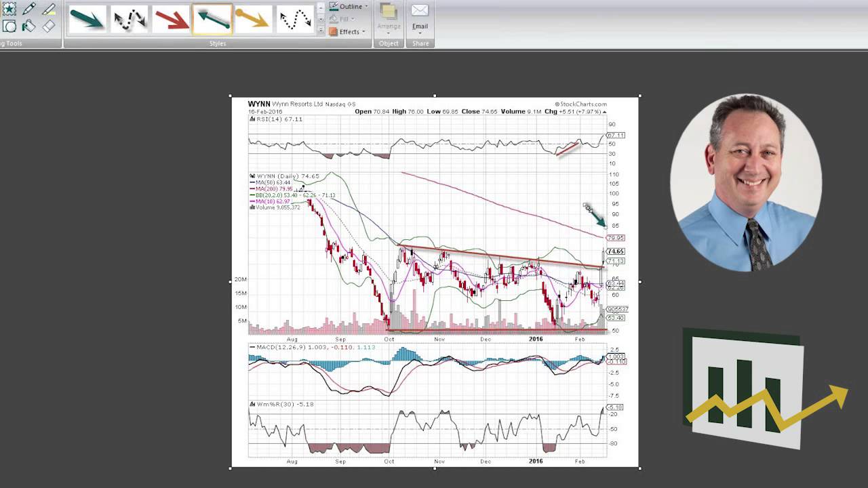The image size is (868, 488).
Task: Open the Email dropdown arrow
Action: click(420, 33)
